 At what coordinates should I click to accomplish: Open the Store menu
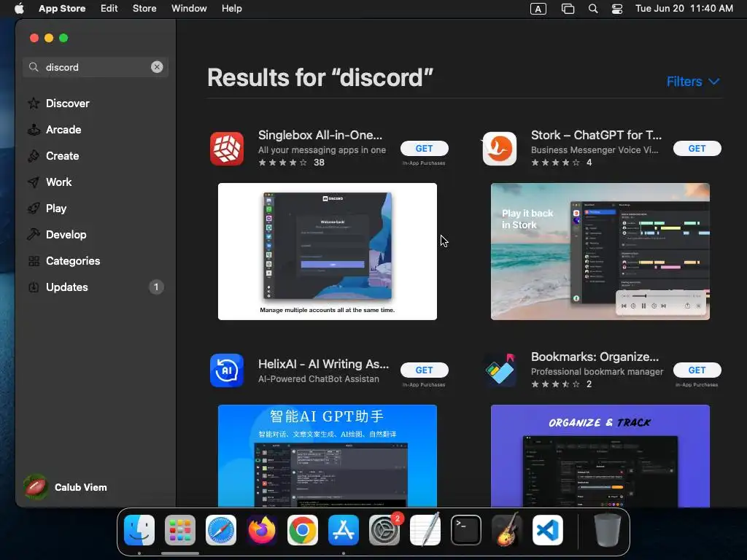(x=144, y=9)
